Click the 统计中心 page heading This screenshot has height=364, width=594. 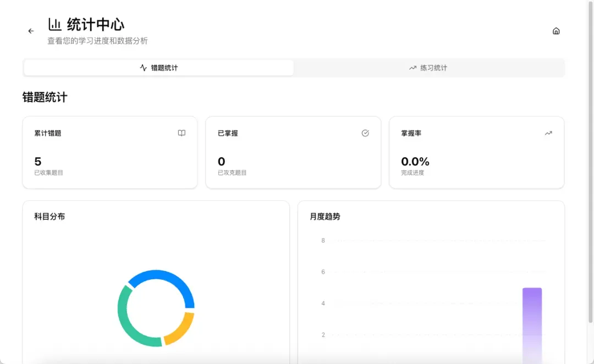(96, 25)
